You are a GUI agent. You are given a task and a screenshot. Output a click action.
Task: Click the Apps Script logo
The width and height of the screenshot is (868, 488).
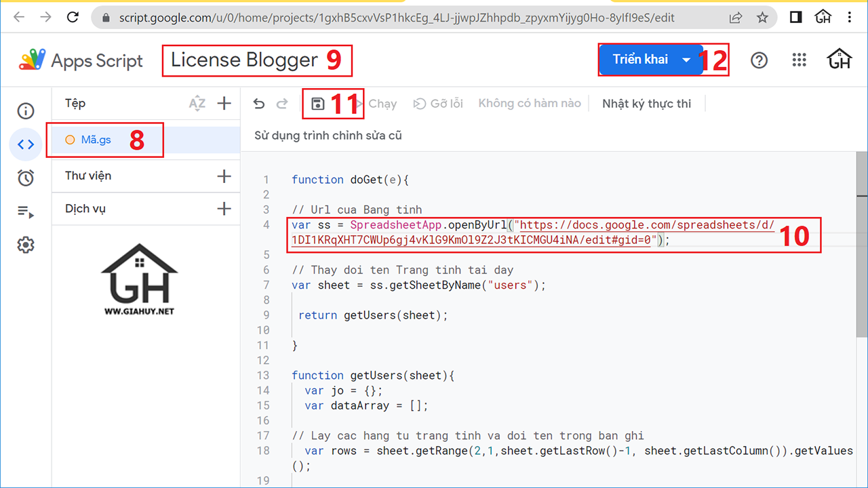coord(81,60)
